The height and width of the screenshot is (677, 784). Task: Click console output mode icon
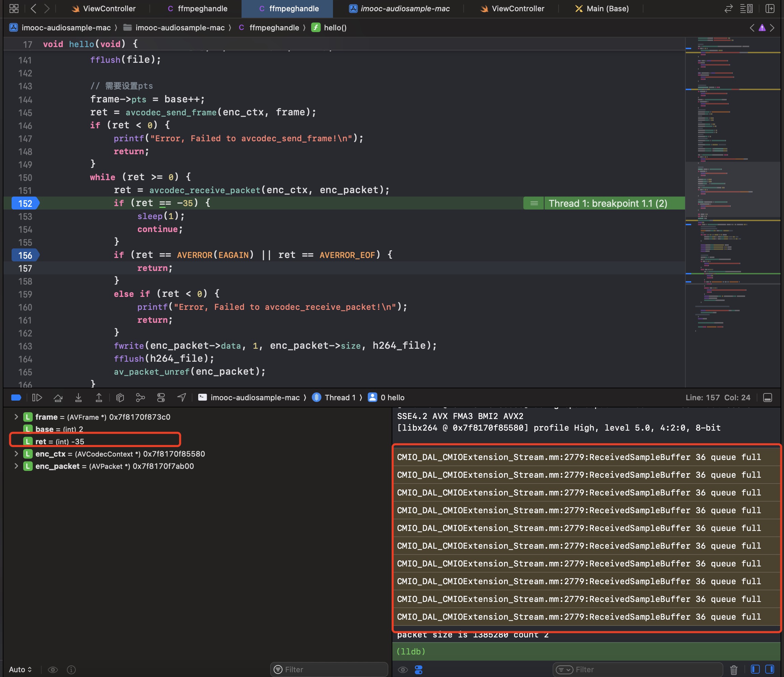click(x=419, y=669)
